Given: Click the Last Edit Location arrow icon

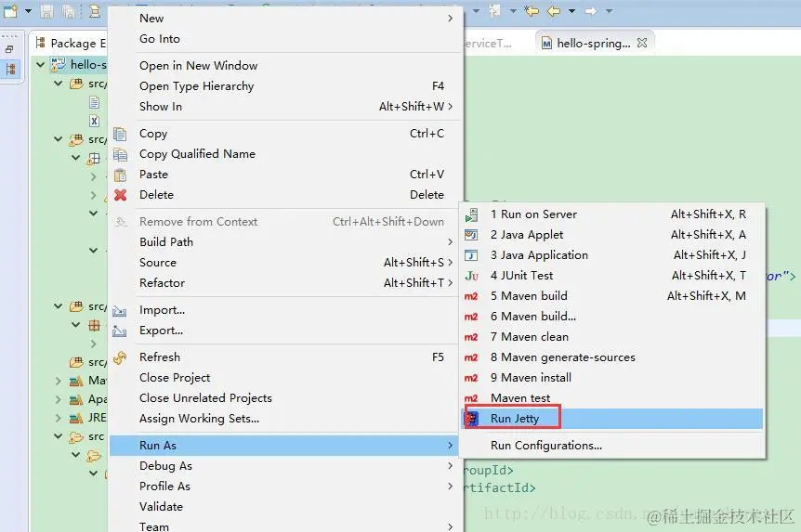Looking at the screenshot, I should point(532,11).
